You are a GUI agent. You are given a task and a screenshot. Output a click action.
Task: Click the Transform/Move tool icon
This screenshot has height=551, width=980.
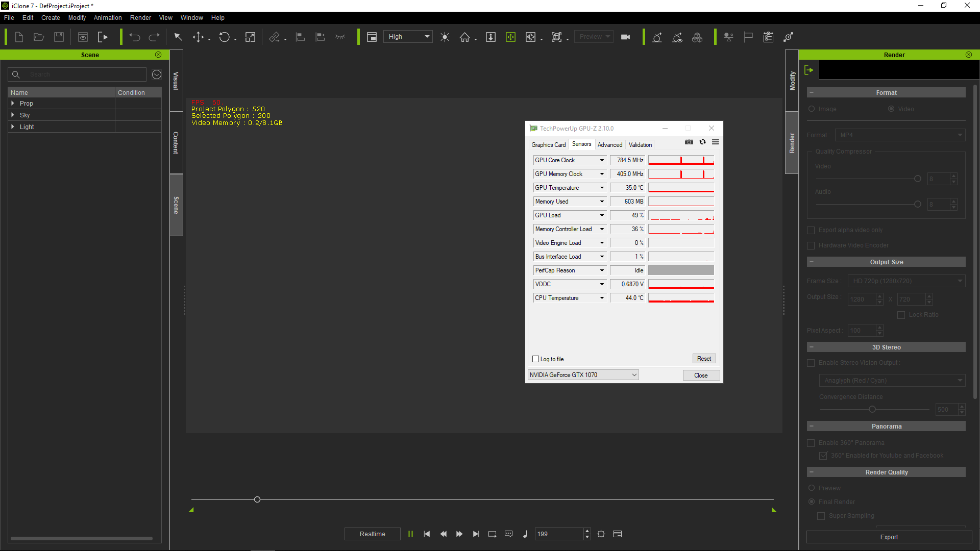pos(198,37)
